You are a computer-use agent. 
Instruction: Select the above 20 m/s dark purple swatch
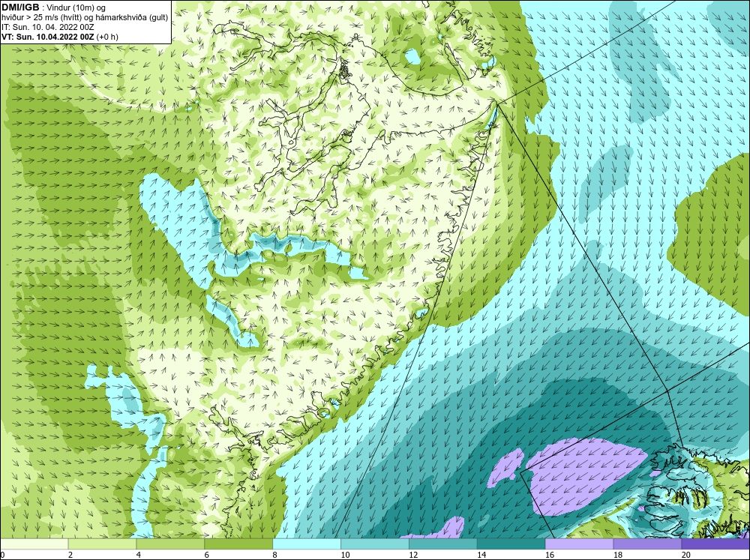pos(715,544)
